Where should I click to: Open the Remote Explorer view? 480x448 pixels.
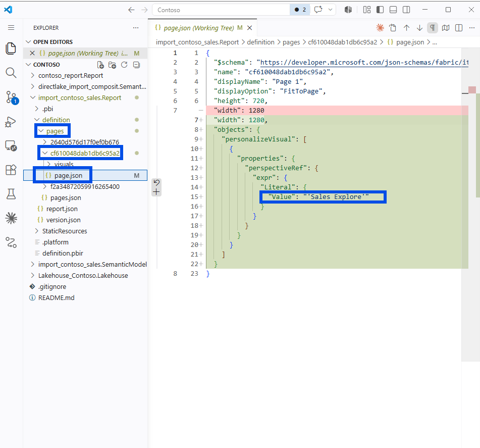click(x=11, y=145)
